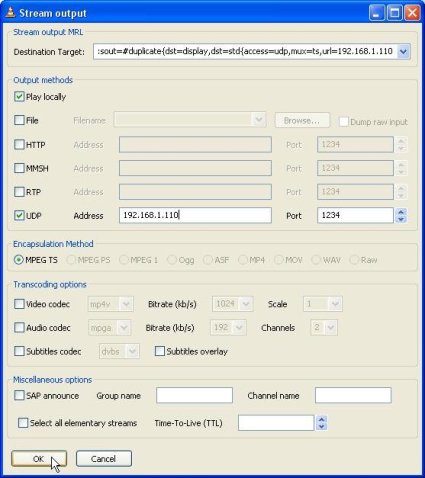Select the ASF encapsulation radio button
This screenshot has width=425, height=478.
point(208,260)
